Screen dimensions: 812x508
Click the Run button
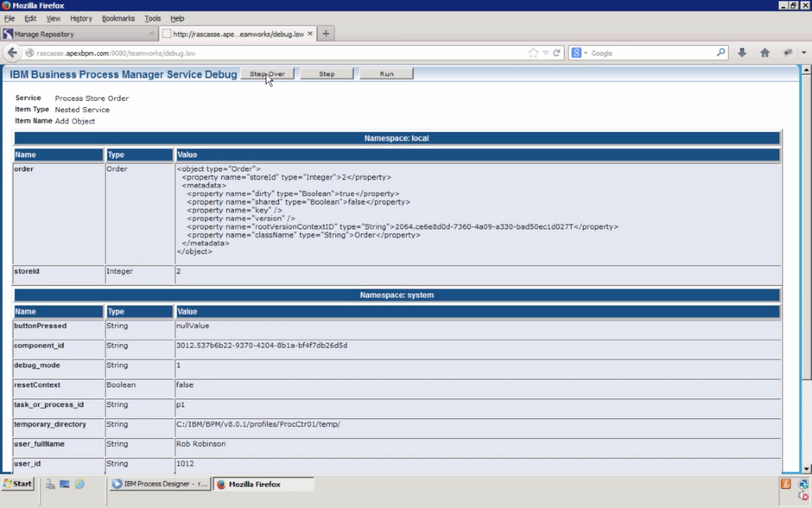[x=386, y=74]
